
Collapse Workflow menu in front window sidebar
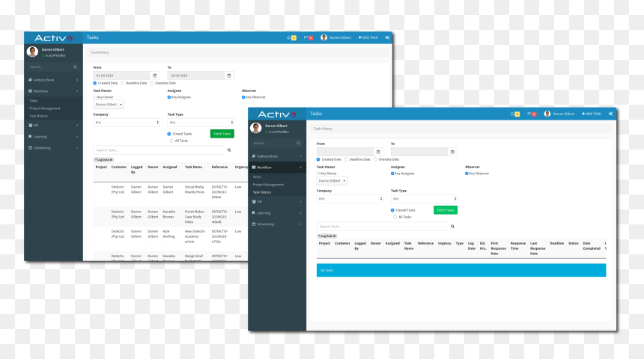[x=277, y=168]
